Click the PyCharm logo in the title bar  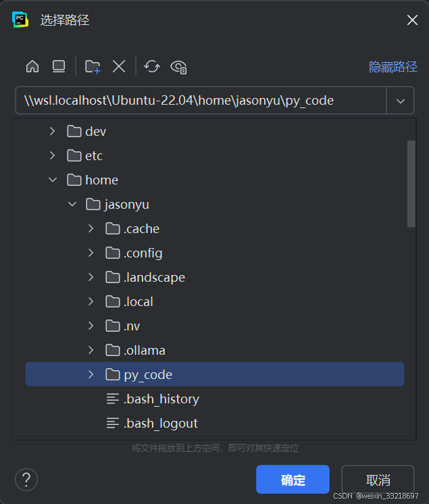coord(20,20)
